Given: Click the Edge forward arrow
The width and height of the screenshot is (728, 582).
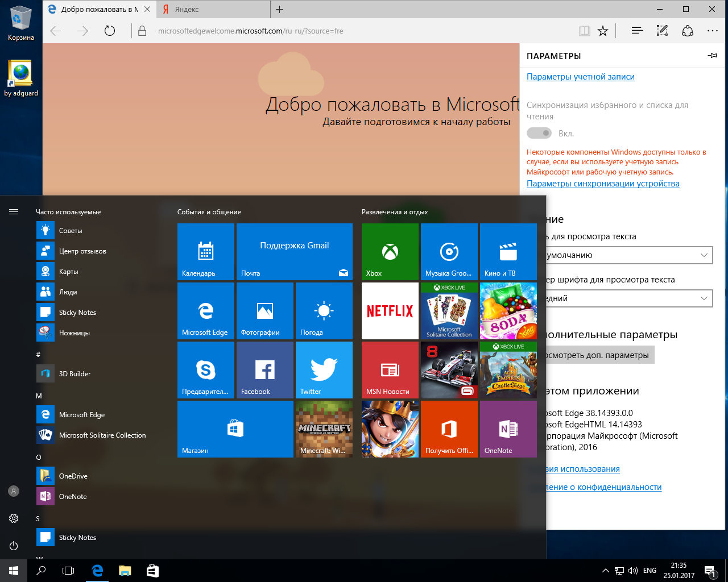Looking at the screenshot, I should click(83, 31).
